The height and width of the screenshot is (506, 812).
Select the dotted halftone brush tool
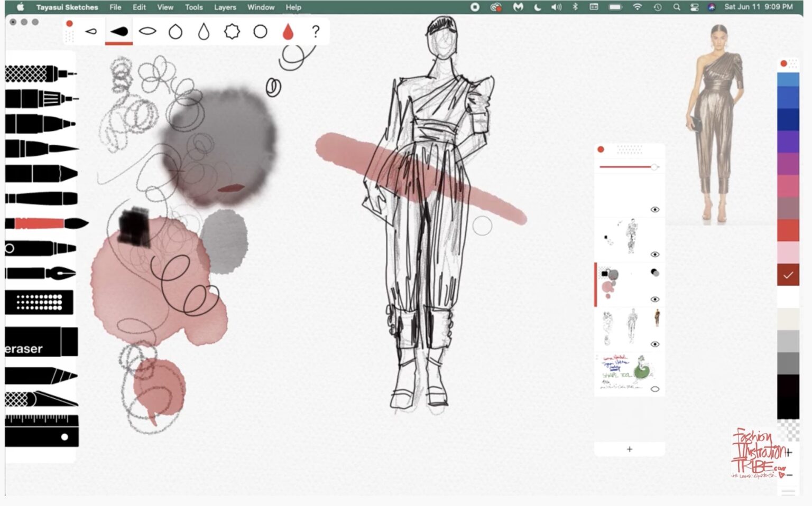tap(40, 301)
